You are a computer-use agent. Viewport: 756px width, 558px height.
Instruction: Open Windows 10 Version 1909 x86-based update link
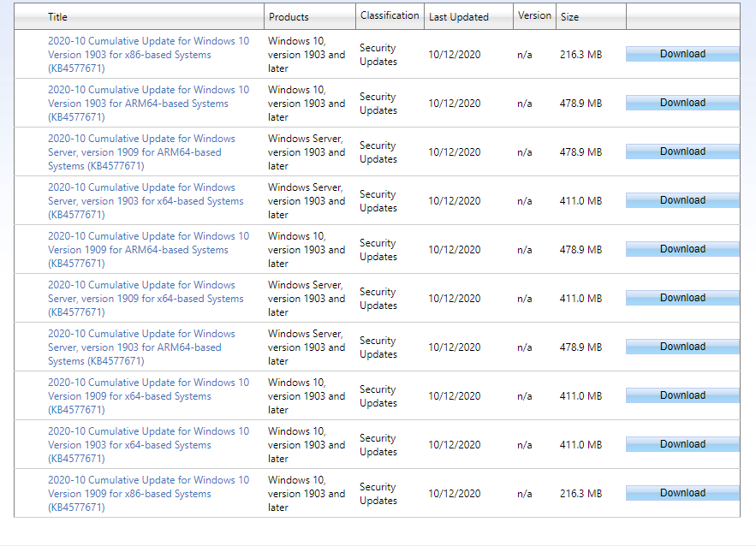point(148,494)
